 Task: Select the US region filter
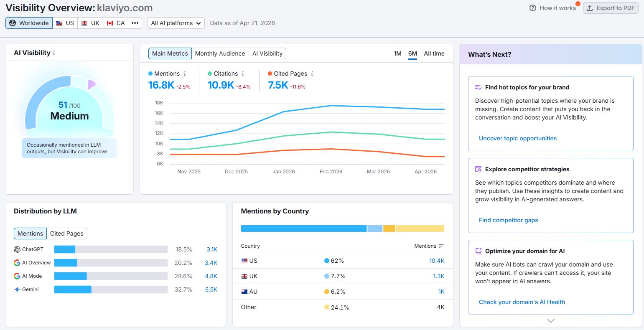(65, 23)
